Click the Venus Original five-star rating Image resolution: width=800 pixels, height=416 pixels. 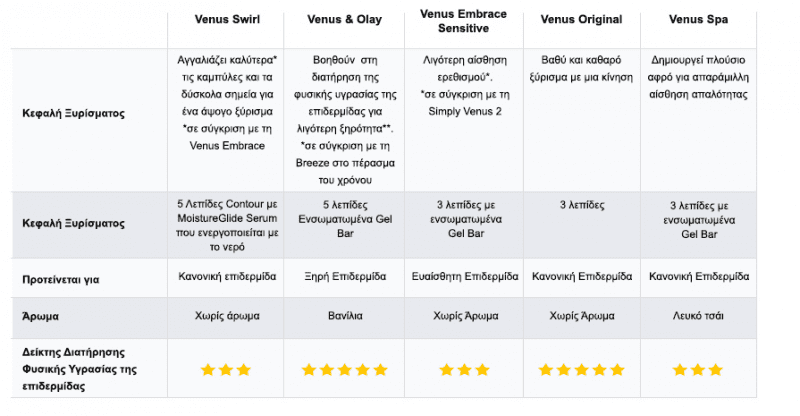(581, 370)
